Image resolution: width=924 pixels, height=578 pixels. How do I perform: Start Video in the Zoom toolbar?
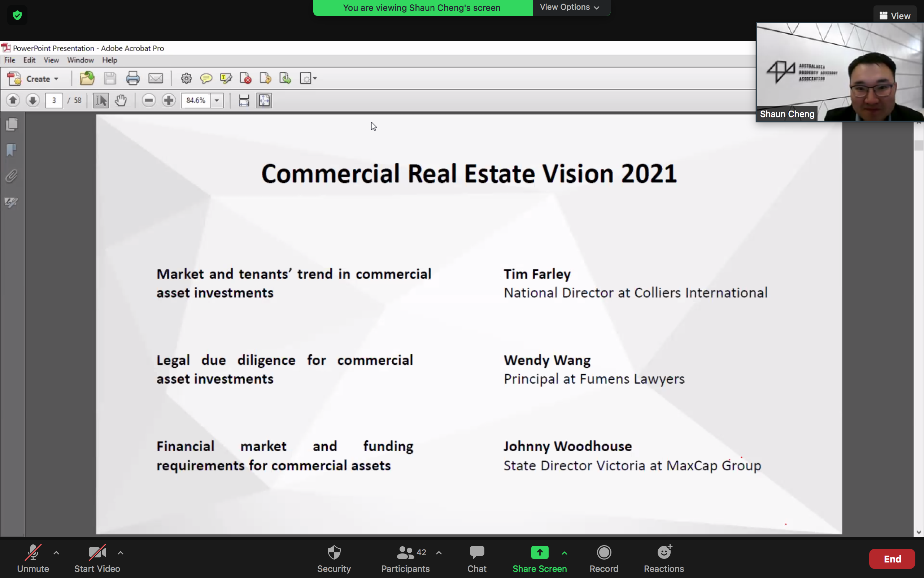click(97, 559)
